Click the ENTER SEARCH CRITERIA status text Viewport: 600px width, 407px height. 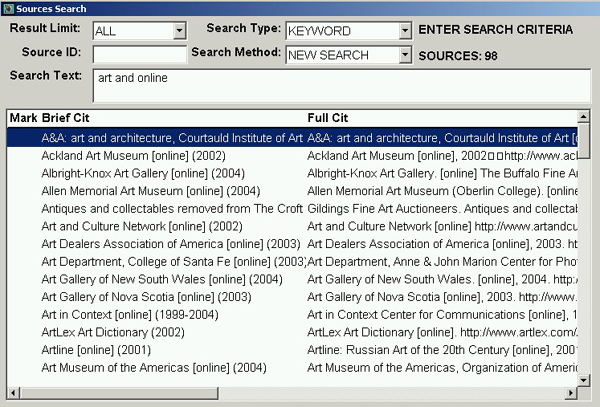click(x=496, y=29)
